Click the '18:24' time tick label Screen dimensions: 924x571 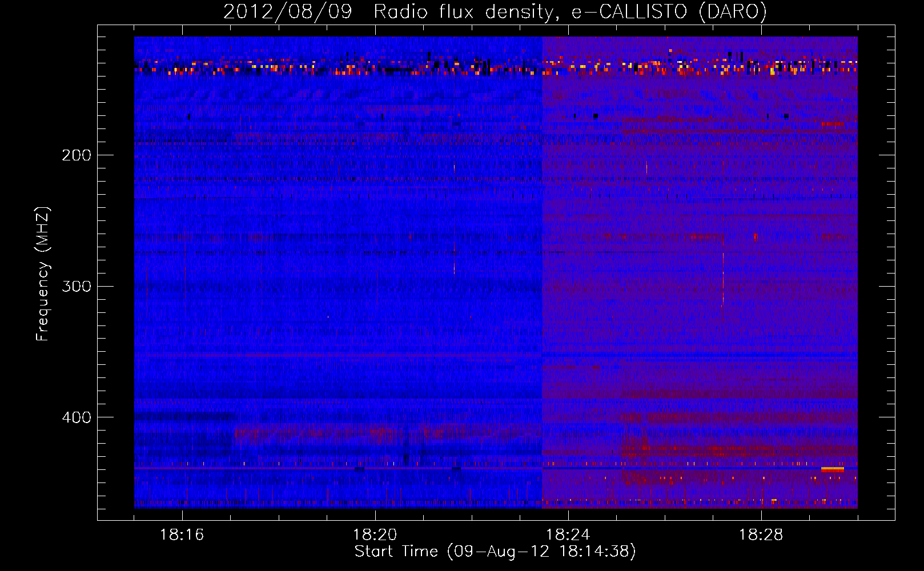(x=568, y=535)
